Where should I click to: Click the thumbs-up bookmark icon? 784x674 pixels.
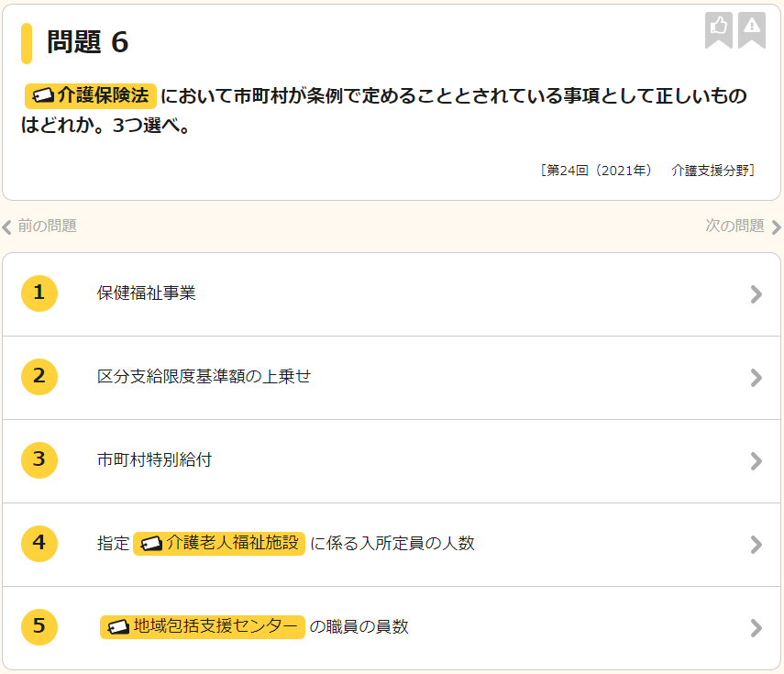pyautogui.click(x=719, y=28)
